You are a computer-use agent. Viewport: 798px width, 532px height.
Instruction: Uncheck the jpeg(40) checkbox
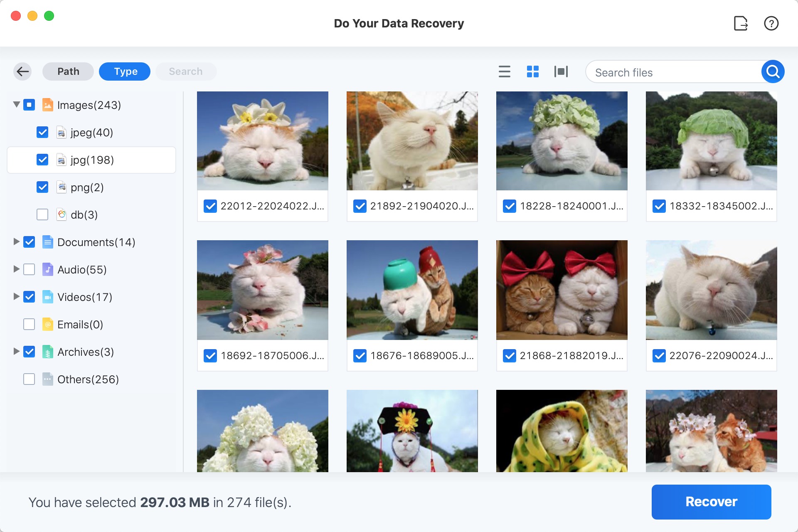click(42, 132)
